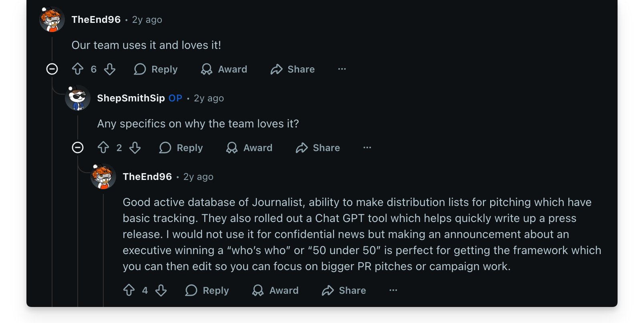
Task: Open more options on ShepSmithSip's comment
Action: pos(367,148)
